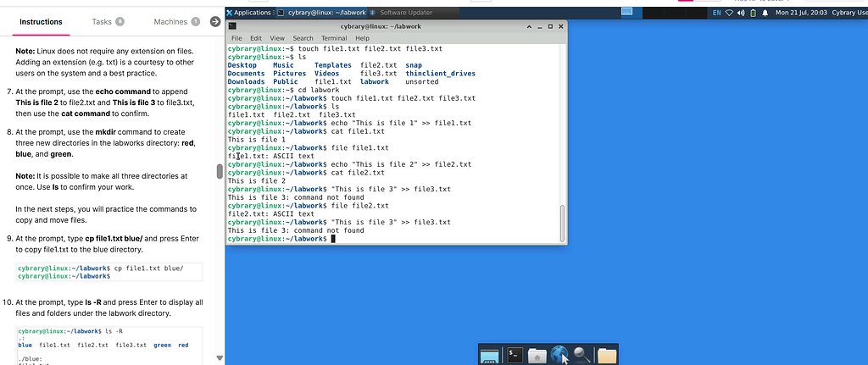Open the volume speaker icon in panel
868x365 pixels.
(x=742, y=13)
